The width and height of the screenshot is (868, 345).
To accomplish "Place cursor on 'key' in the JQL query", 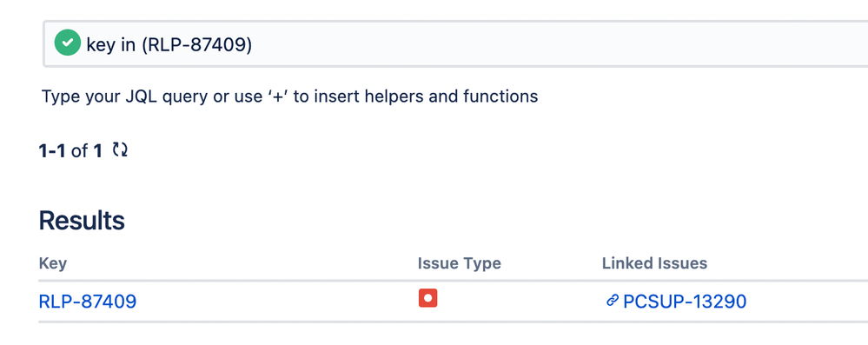I will tap(100, 44).
